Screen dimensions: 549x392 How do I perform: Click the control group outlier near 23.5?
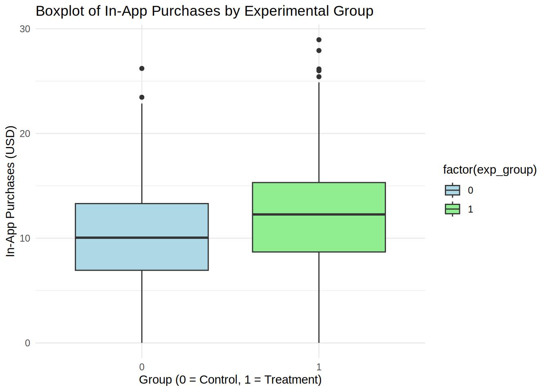[x=142, y=97]
